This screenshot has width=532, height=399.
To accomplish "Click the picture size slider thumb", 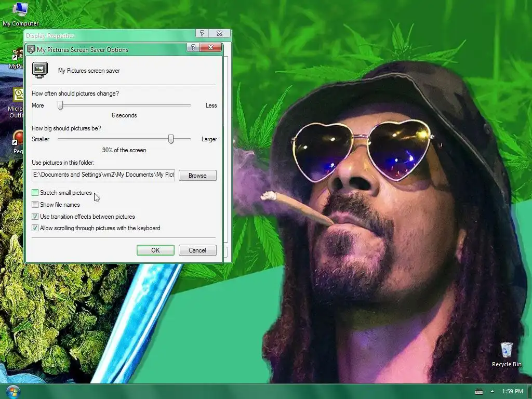I will [x=171, y=139].
